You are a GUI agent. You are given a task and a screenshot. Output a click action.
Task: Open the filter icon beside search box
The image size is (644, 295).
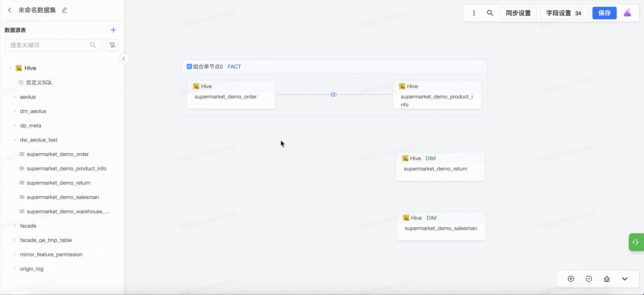tap(112, 45)
